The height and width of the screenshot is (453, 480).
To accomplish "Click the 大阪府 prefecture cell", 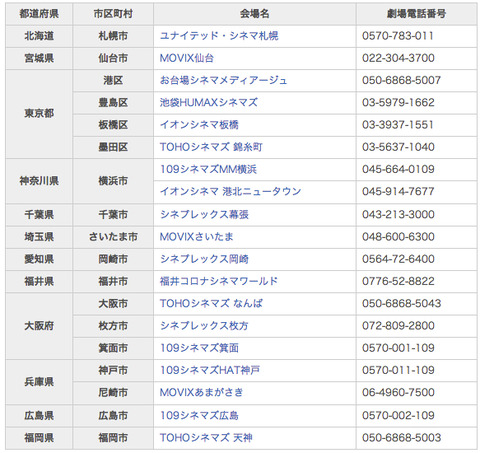I will click(39, 326).
